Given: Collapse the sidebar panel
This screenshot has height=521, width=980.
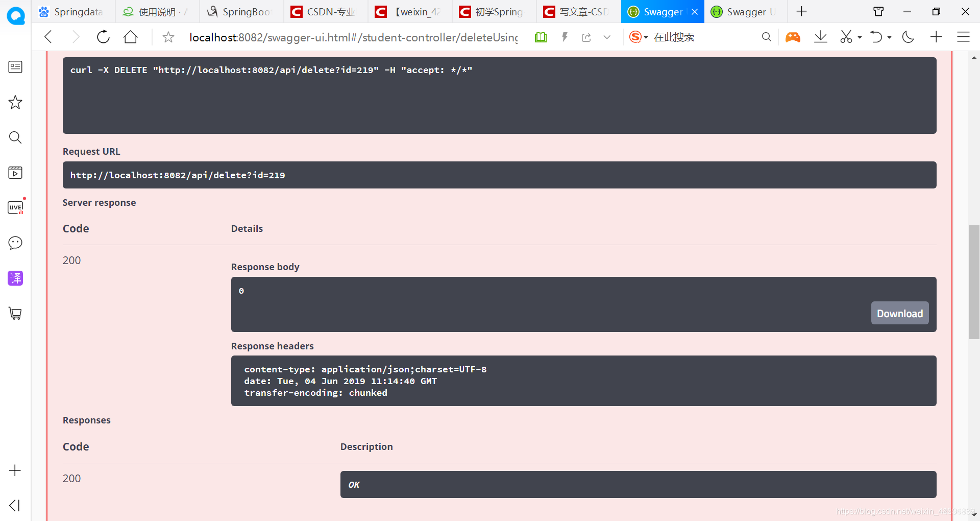Looking at the screenshot, I should click(x=15, y=506).
